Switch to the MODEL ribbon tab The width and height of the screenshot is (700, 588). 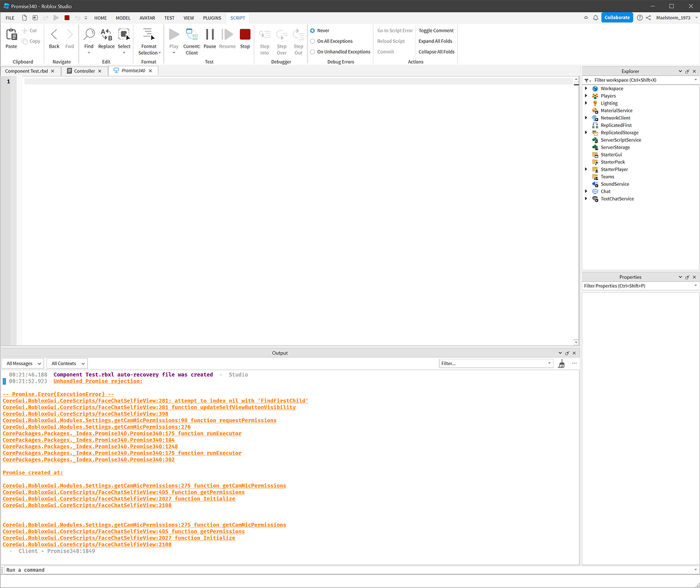tap(123, 18)
